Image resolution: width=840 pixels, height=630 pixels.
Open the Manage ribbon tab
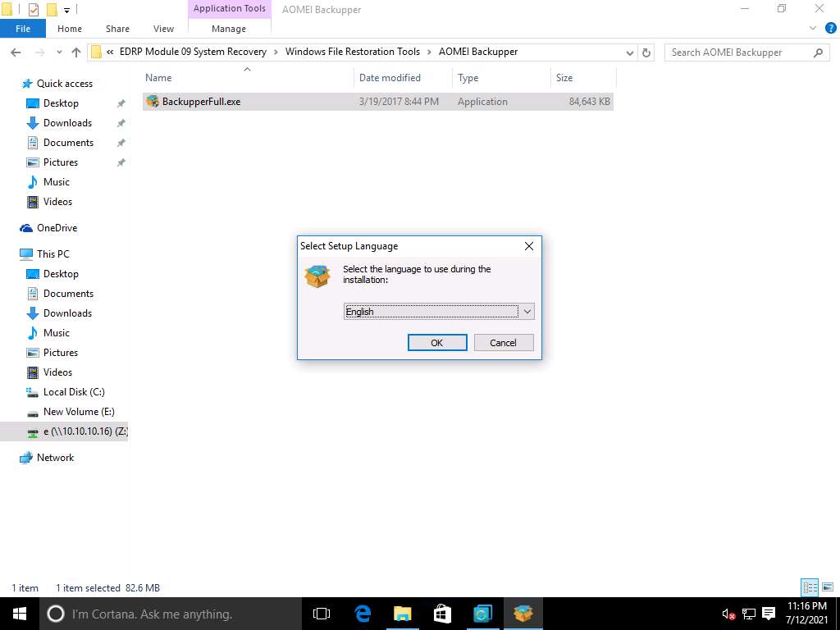[x=229, y=29]
